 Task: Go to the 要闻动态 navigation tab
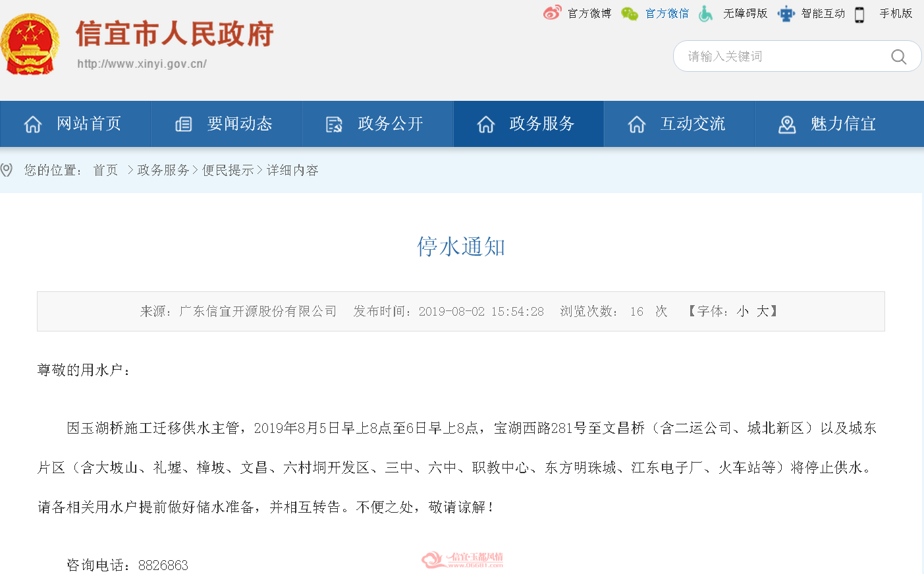[227, 124]
